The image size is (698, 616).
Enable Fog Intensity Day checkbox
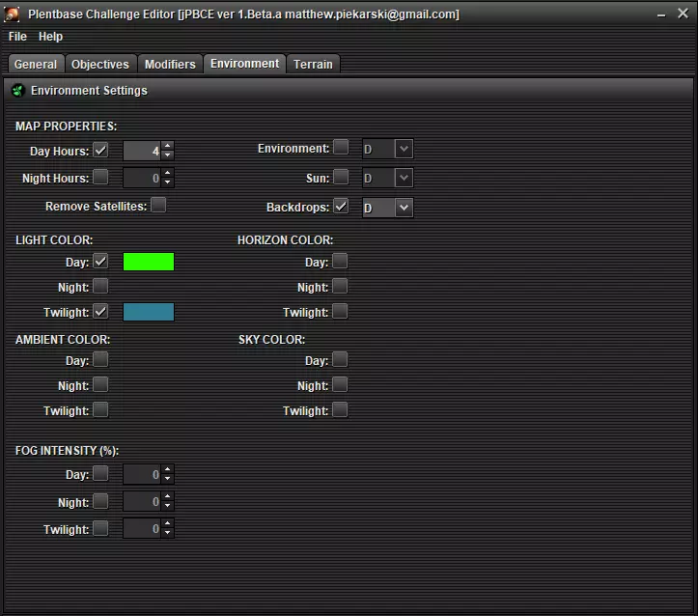(100, 473)
